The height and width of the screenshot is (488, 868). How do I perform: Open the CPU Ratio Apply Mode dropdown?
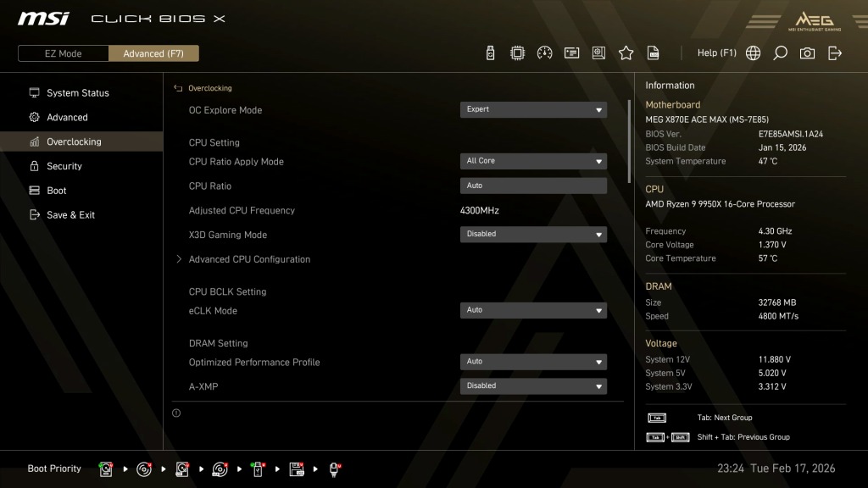coord(533,161)
